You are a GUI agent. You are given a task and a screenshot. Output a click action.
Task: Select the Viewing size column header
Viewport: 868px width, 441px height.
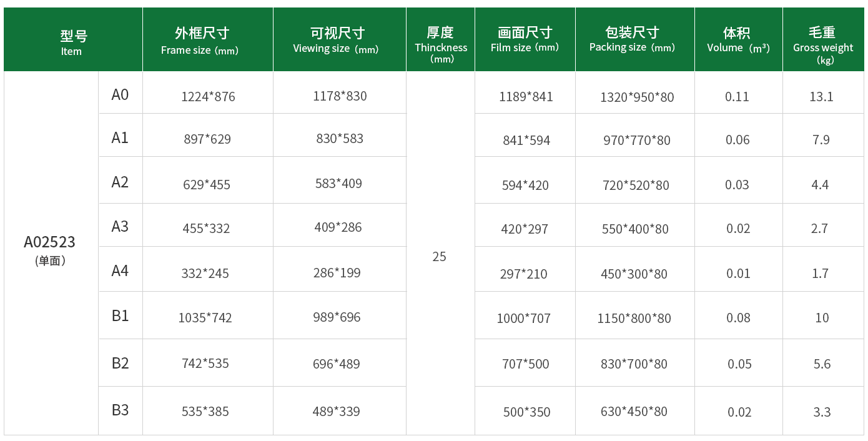[x=340, y=39]
